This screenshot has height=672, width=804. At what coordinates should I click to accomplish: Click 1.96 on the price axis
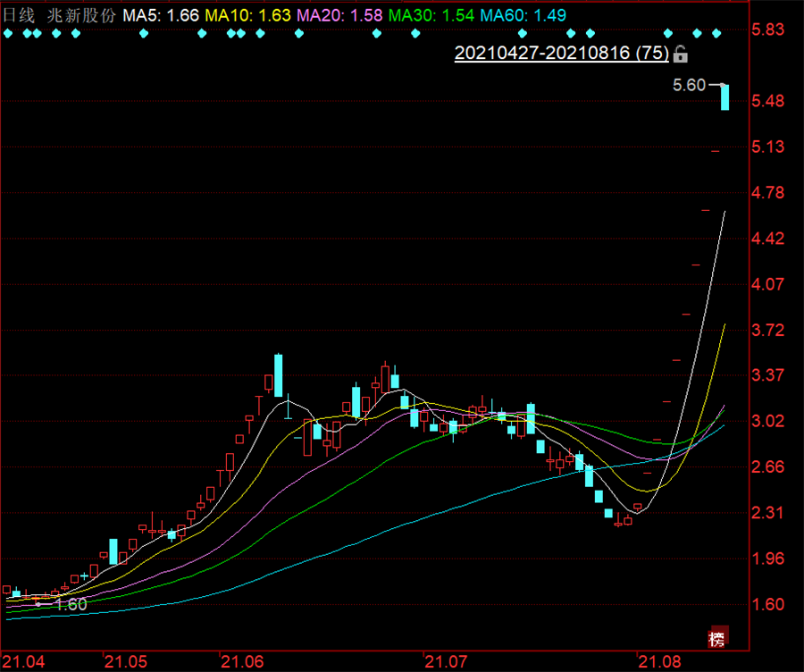pyautogui.click(x=767, y=559)
